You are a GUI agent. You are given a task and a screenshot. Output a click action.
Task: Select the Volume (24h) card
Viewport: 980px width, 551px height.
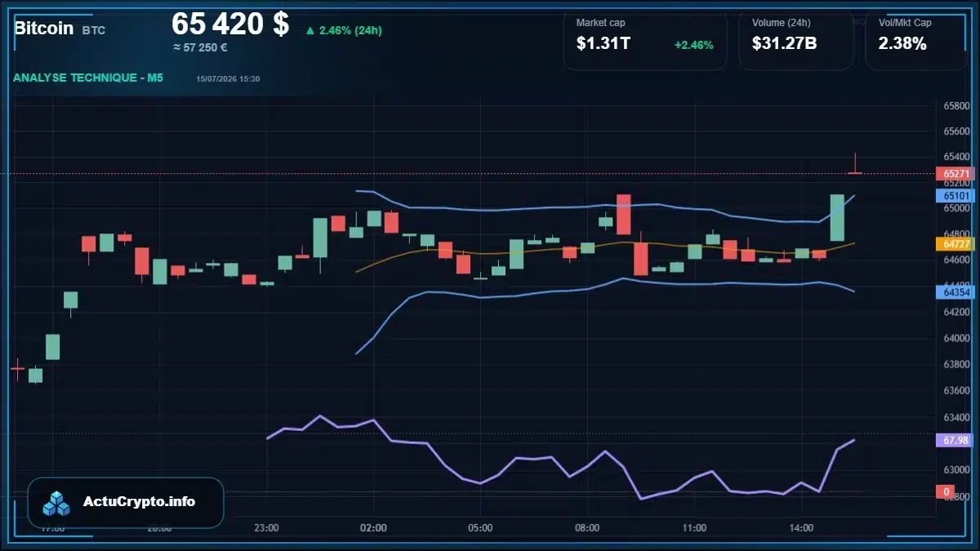(796, 39)
